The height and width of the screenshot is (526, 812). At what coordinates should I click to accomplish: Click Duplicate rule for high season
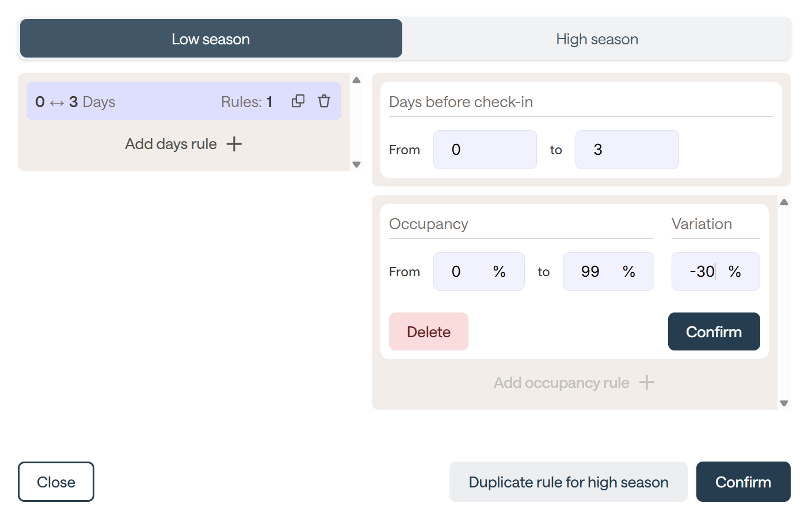[568, 482]
